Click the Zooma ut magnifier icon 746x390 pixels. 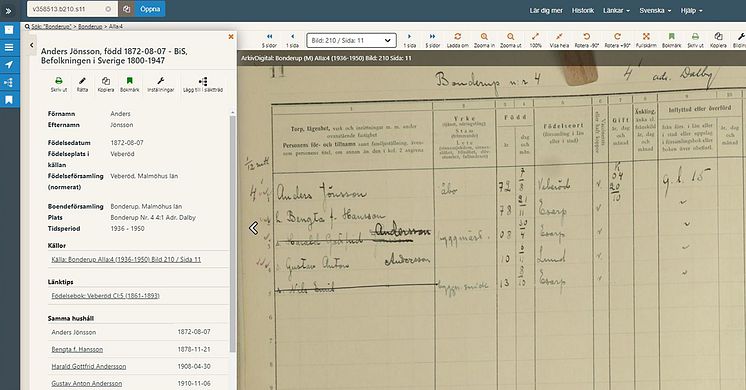[x=510, y=37]
